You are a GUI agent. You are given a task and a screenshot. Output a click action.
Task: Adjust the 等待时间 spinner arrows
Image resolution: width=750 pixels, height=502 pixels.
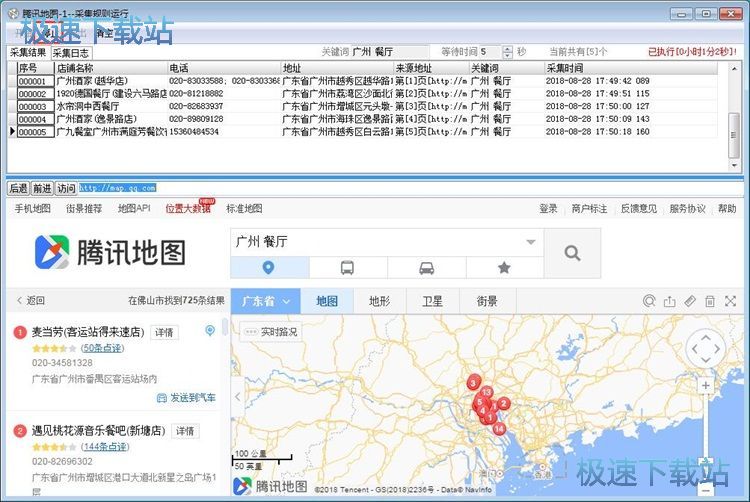click(507, 52)
